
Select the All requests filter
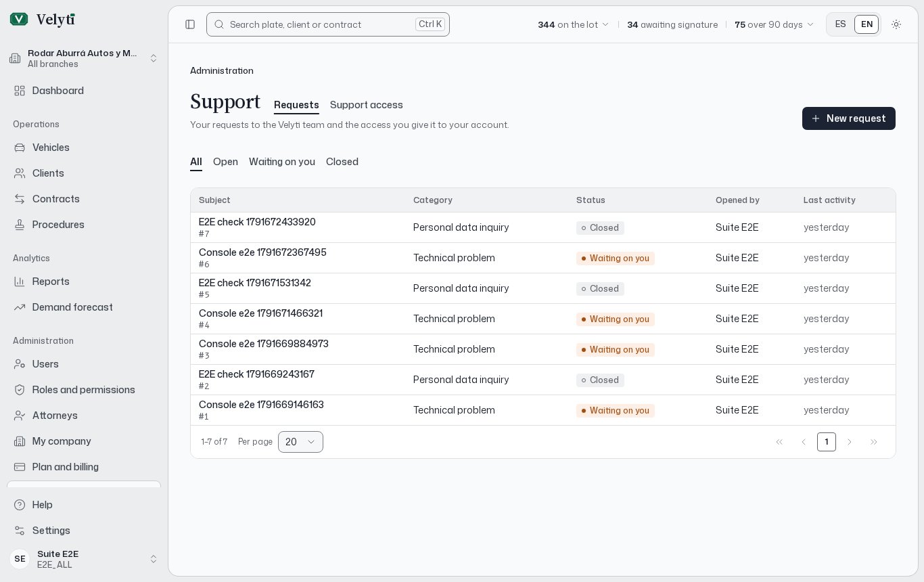pyautogui.click(x=196, y=162)
